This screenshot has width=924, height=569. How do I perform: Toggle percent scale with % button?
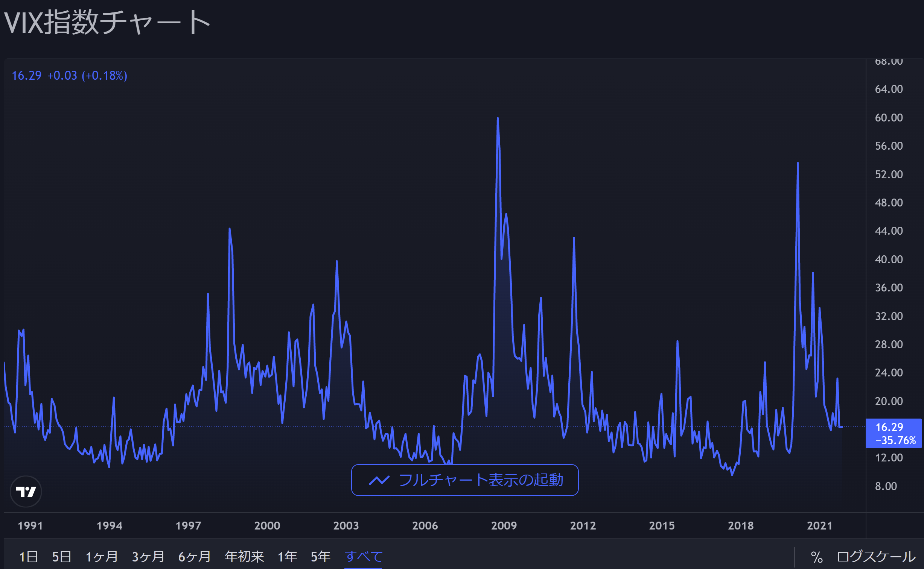816,557
